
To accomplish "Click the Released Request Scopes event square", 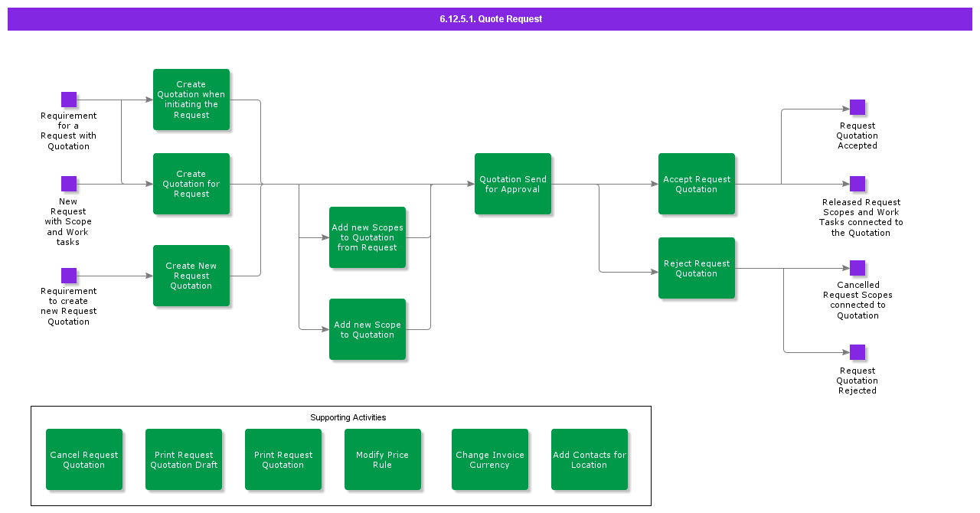I will pyautogui.click(x=857, y=184).
